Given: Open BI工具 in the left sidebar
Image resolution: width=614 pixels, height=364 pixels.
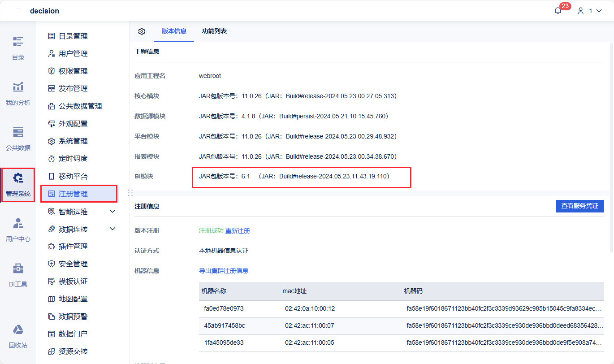Looking at the screenshot, I should (x=18, y=275).
